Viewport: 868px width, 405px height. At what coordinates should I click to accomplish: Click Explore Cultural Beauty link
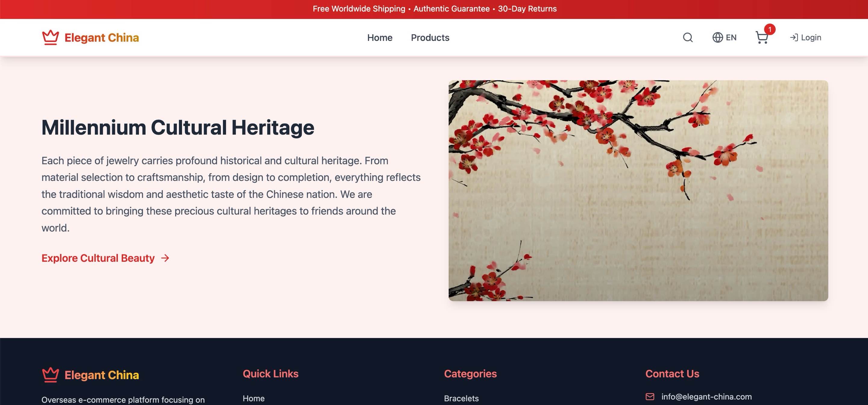click(x=105, y=258)
